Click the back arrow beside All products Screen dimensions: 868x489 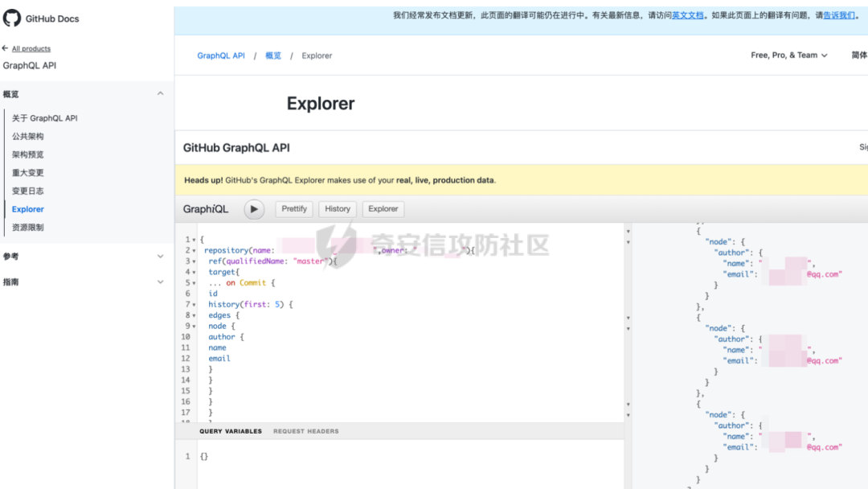(5, 48)
